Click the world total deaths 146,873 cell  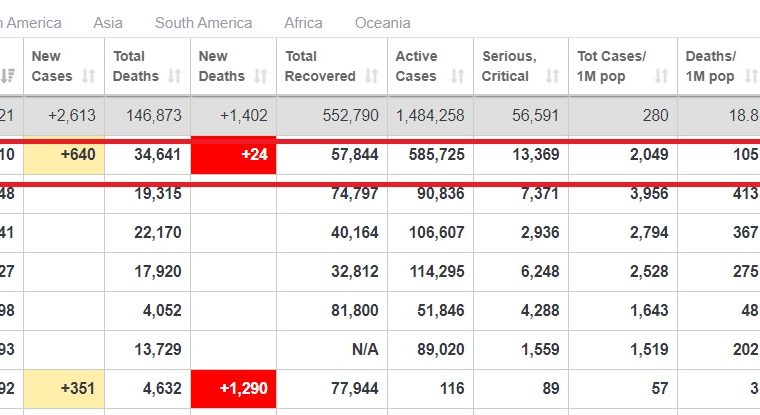tap(147, 115)
